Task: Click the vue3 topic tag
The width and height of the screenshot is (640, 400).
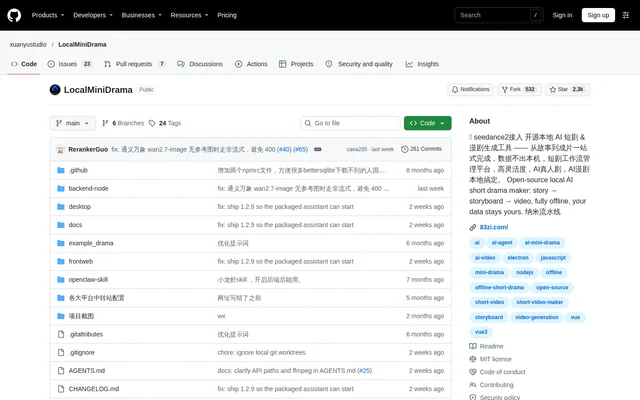Action: (x=481, y=332)
